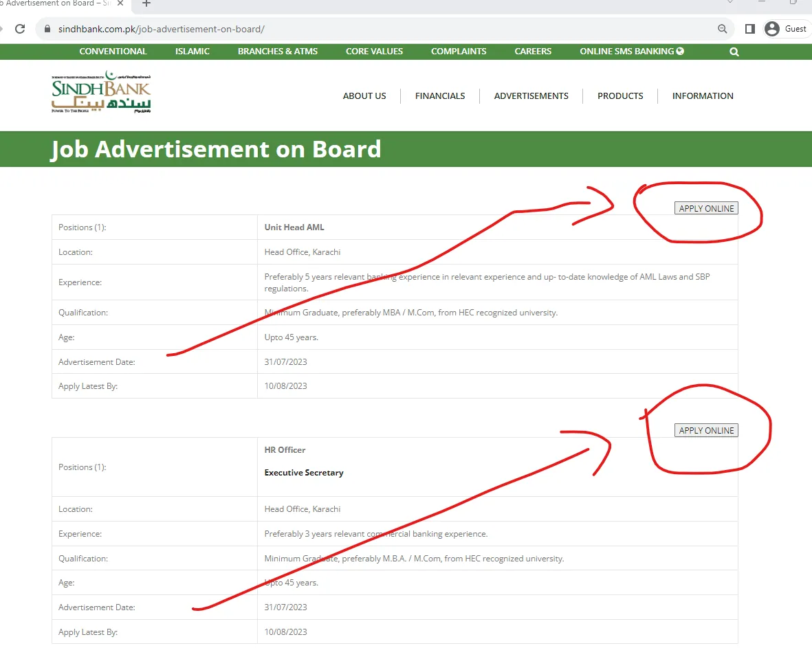Close the Job Advertisement browser tab
This screenshot has height=648, width=812.
[x=120, y=3]
